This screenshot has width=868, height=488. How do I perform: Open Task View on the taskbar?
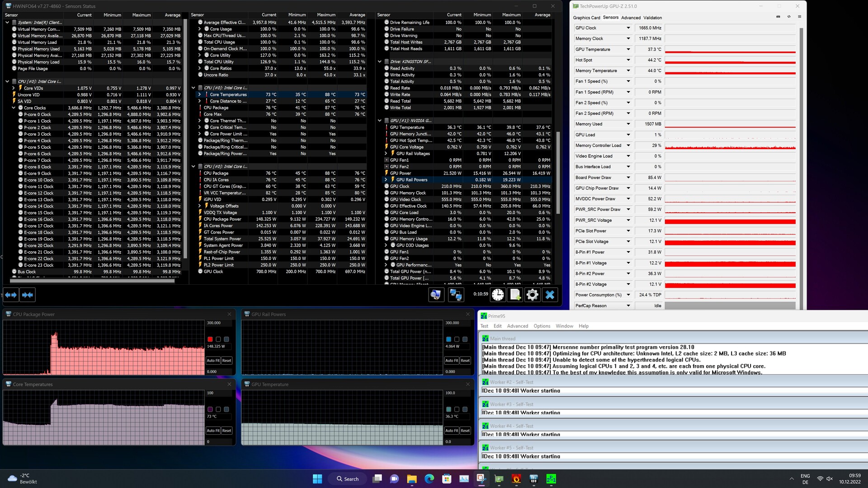pyautogui.click(x=377, y=479)
